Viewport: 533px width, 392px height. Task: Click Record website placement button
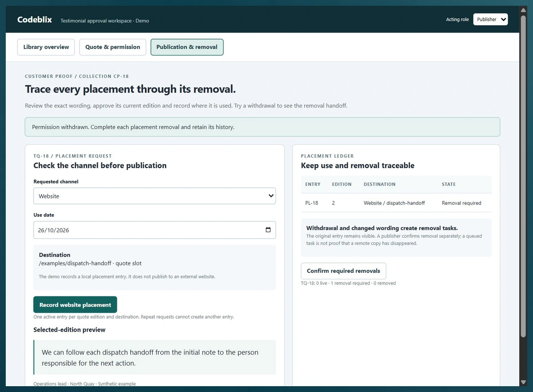75,305
